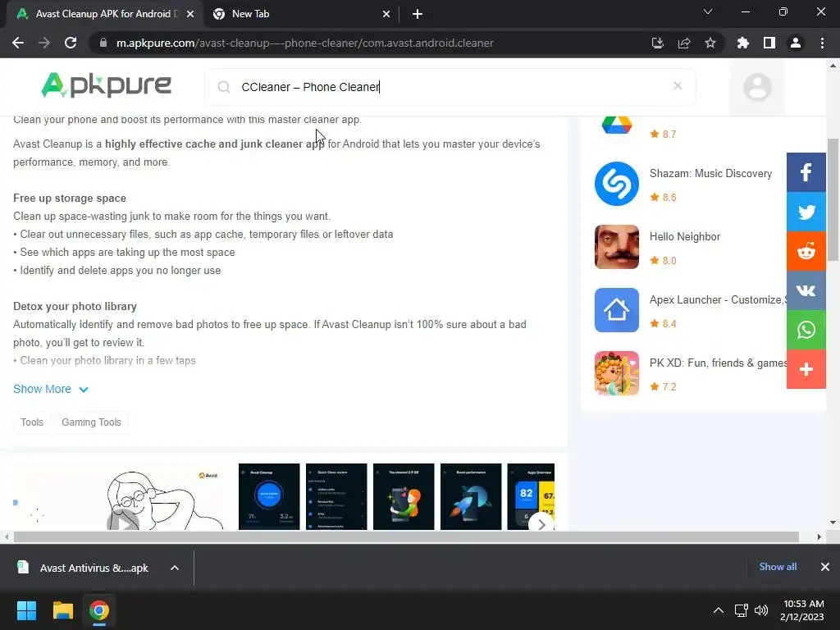The height and width of the screenshot is (630, 840).
Task: Click the search magnifier icon
Action: click(224, 87)
